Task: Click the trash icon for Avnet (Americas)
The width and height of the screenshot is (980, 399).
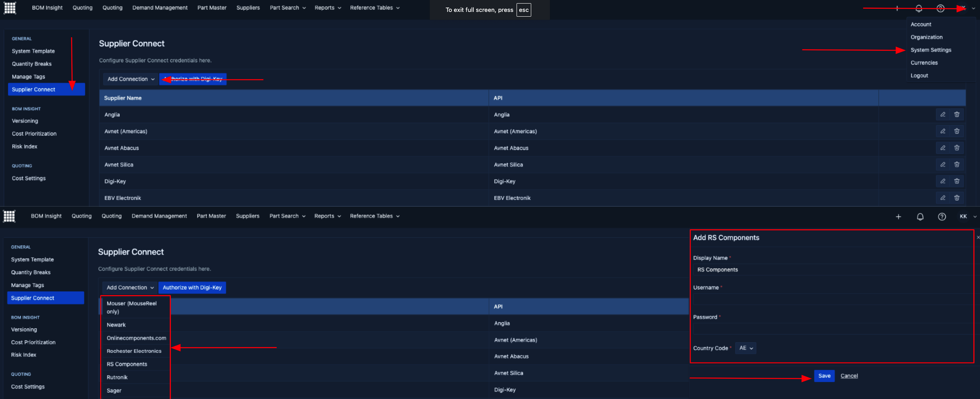Action: 957,131
